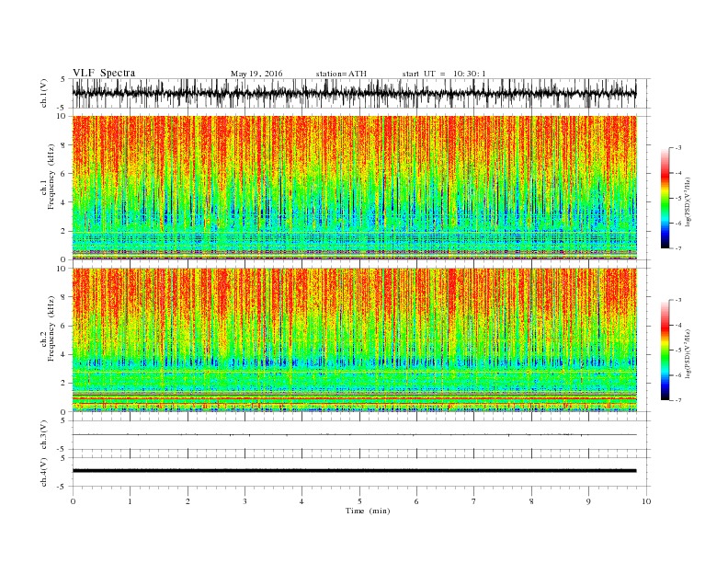Screen dimensions: 728x563
Task: Click the 'ch.3(V)' axis label
Action: tap(44, 435)
